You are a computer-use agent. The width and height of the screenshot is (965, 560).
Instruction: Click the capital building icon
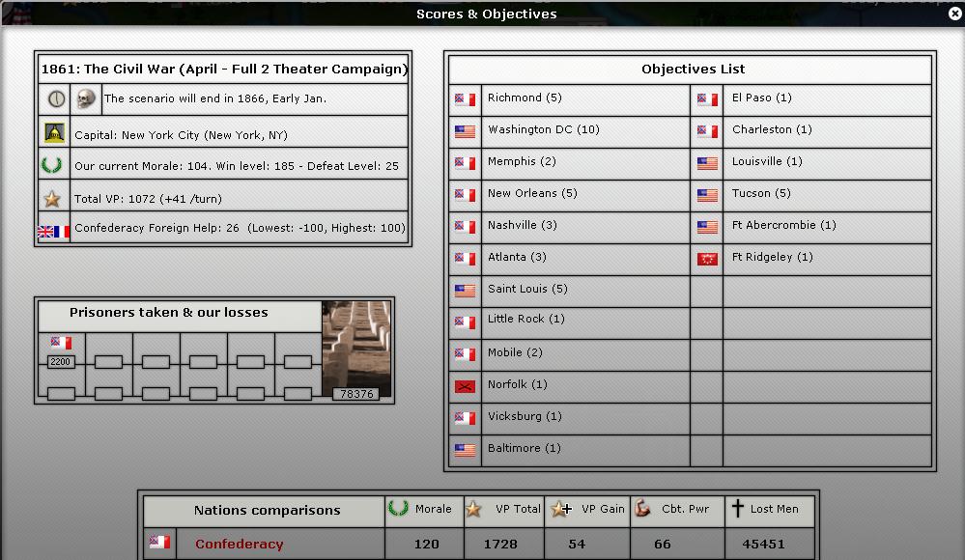point(54,133)
